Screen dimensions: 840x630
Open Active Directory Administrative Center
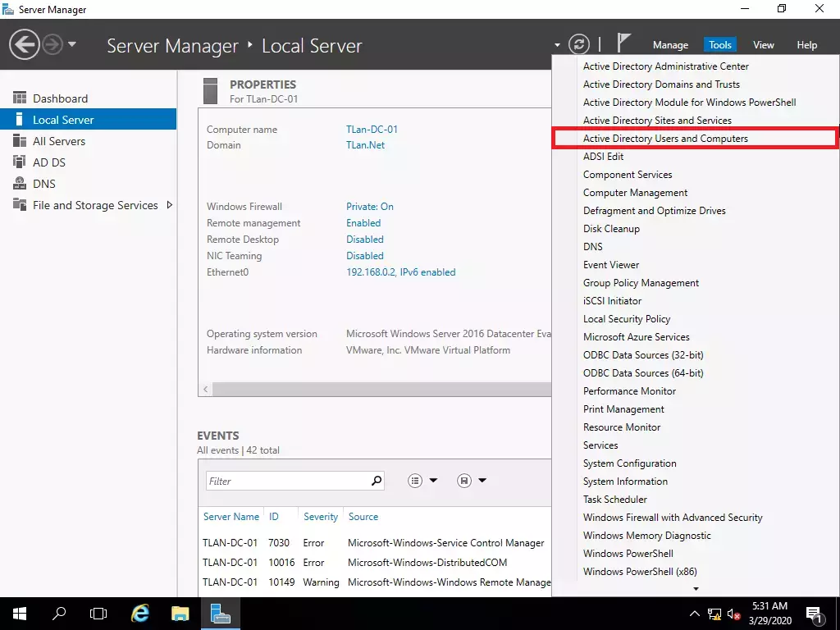coord(666,66)
